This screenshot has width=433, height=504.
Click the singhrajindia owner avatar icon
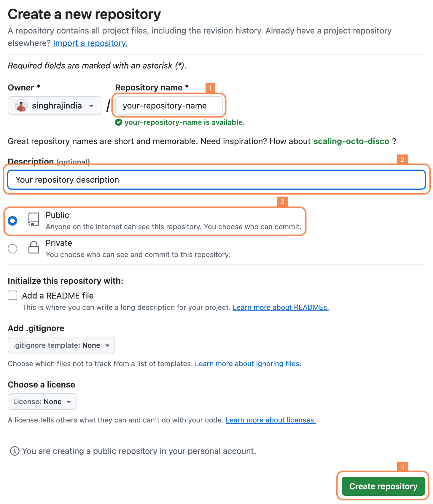[x=21, y=106]
